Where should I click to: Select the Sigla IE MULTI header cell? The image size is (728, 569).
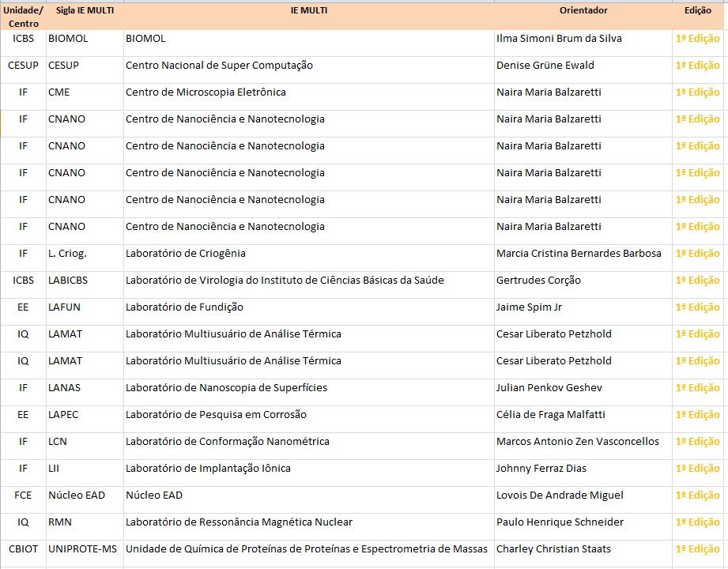pos(85,10)
